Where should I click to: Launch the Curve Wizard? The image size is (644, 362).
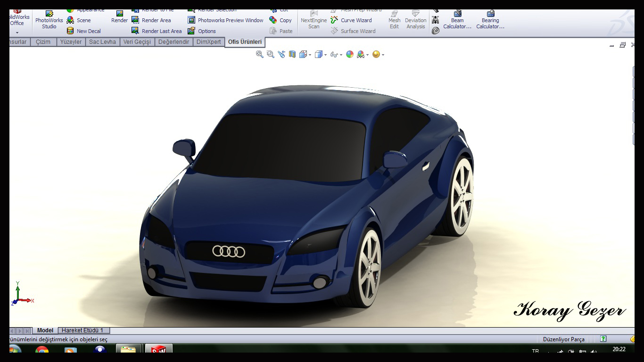351,20
